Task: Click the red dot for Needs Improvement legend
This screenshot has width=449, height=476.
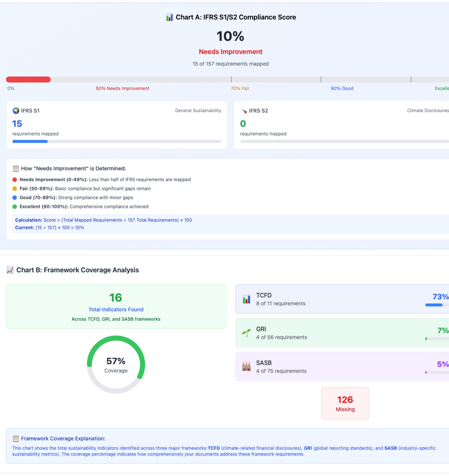Action: coord(15,180)
